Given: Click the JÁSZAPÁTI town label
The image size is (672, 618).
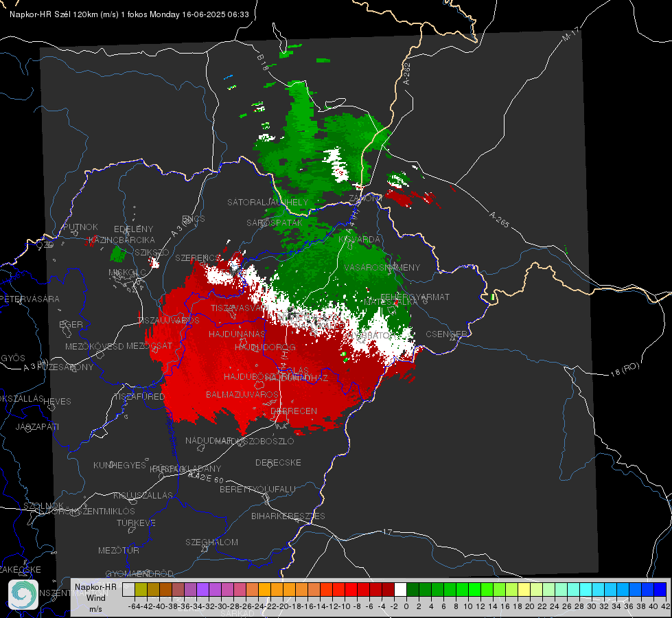Looking at the screenshot, I should click(x=37, y=426).
